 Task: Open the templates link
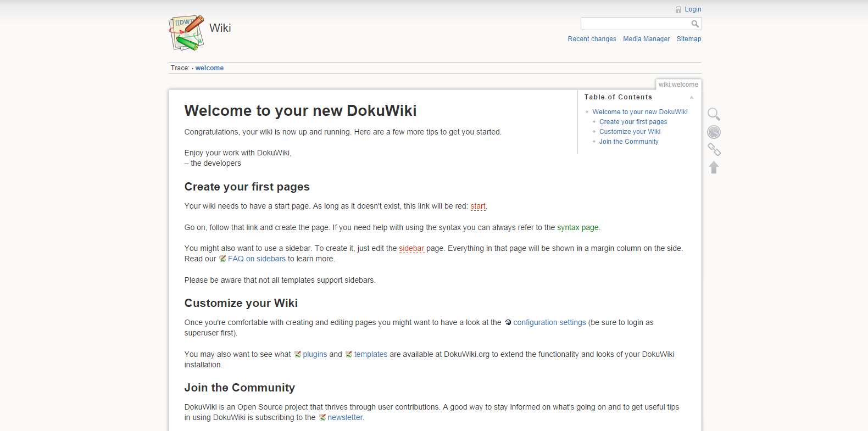370,354
